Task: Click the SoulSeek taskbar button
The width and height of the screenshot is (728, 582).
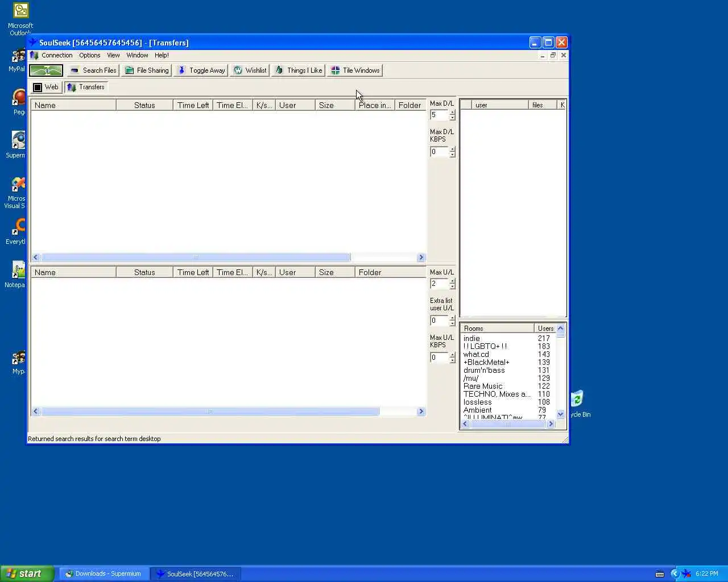Action: coord(196,573)
